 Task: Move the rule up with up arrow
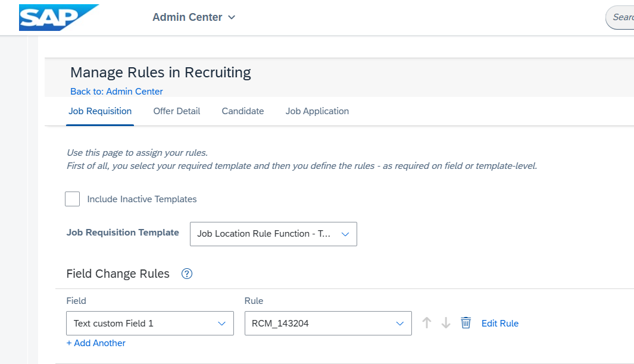click(427, 323)
